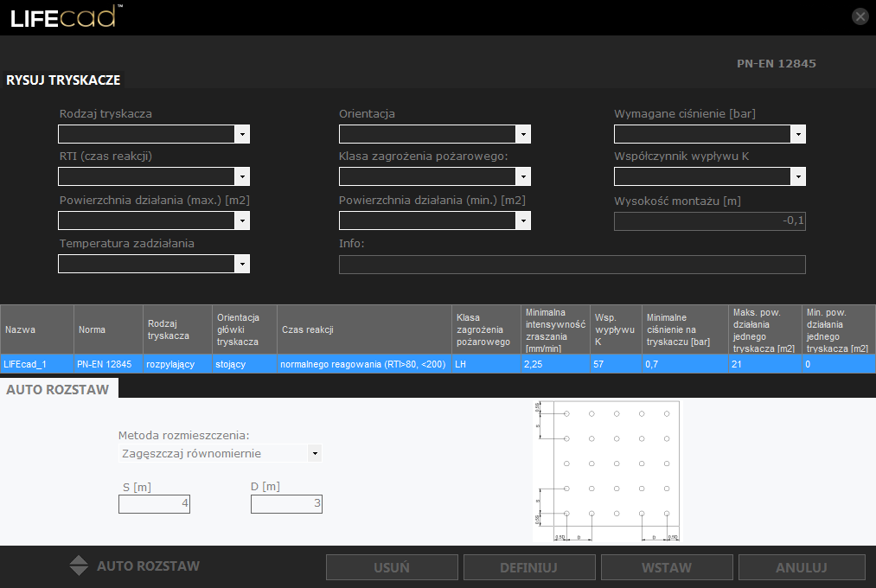
Task: Click the Nazwa column header
Action: coord(36,329)
